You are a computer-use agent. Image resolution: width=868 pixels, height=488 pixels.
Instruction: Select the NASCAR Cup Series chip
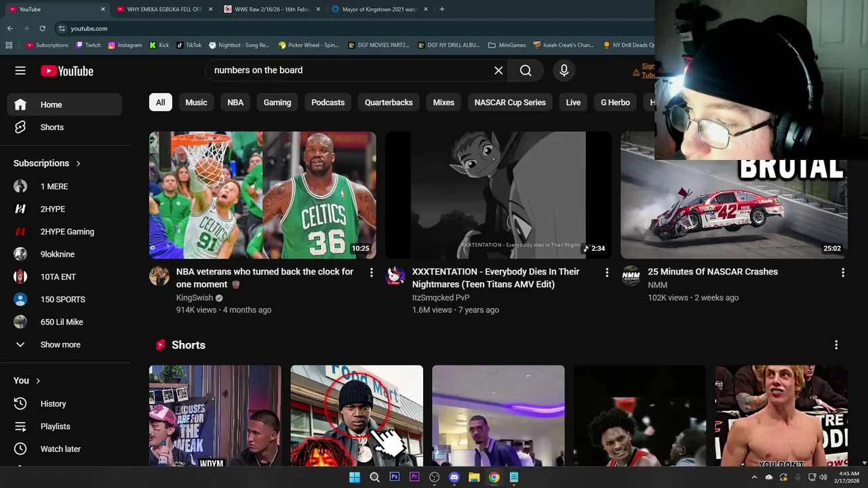pos(510,102)
